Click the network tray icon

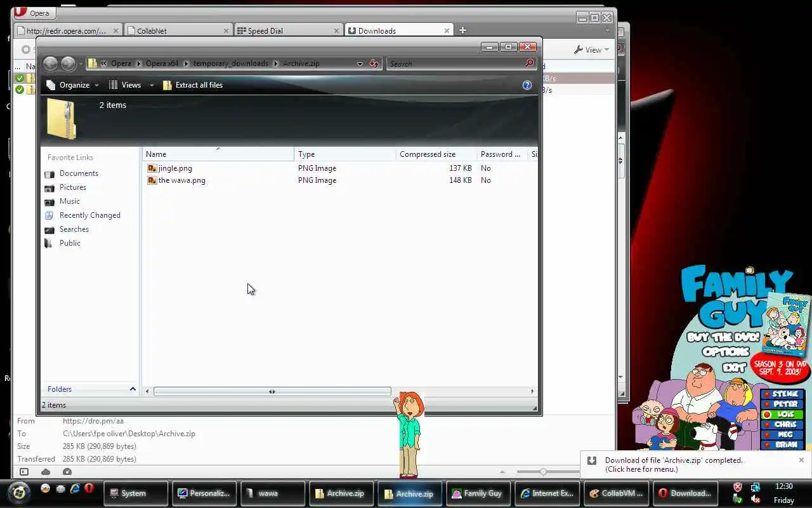(755, 487)
